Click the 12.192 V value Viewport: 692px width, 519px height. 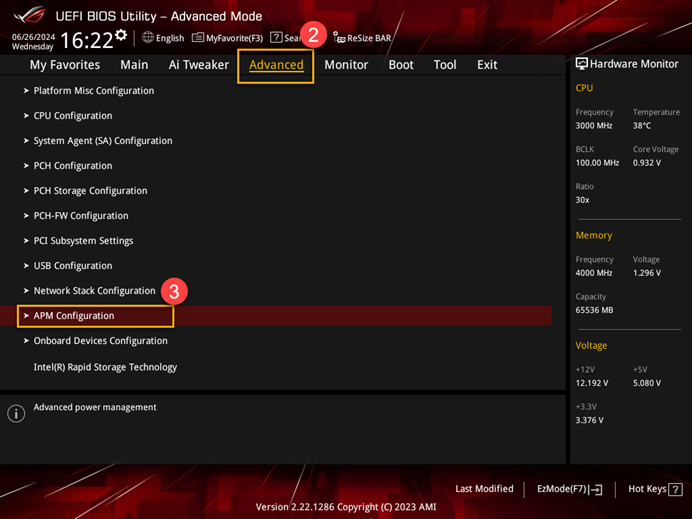pos(592,383)
